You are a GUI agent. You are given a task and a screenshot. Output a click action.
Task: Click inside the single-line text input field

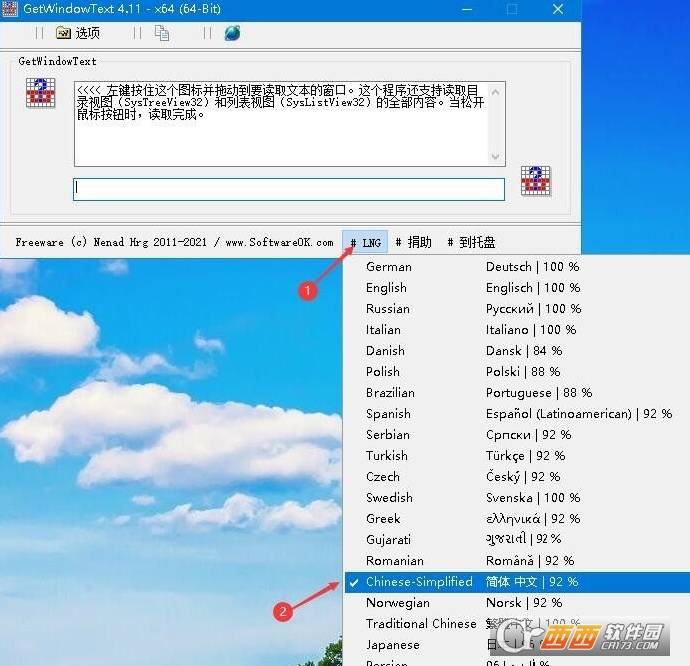tap(288, 189)
